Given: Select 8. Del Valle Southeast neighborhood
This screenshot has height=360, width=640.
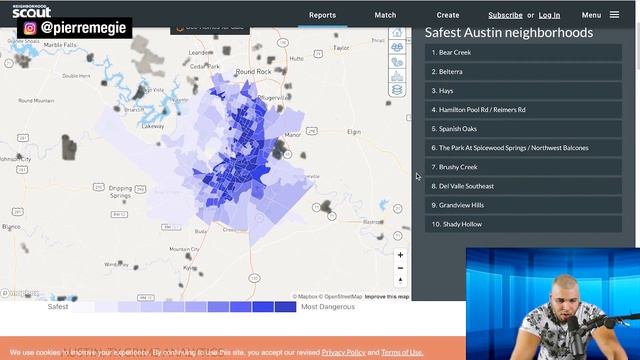Looking at the screenshot, I should [523, 186].
